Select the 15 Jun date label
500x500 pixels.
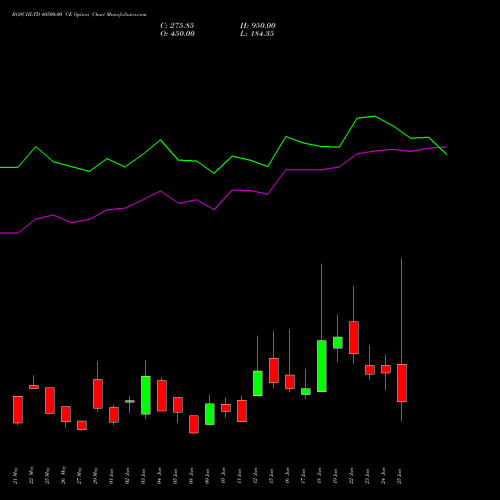coord(272,476)
